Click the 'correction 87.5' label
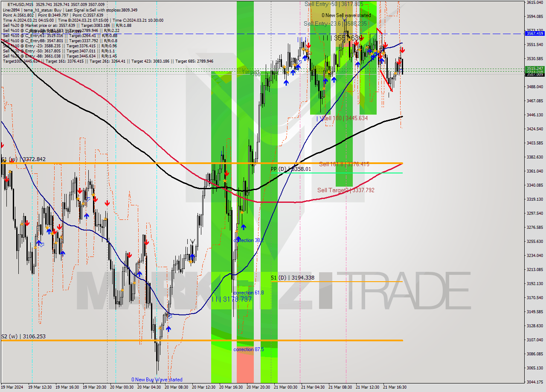 coord(249,349)
